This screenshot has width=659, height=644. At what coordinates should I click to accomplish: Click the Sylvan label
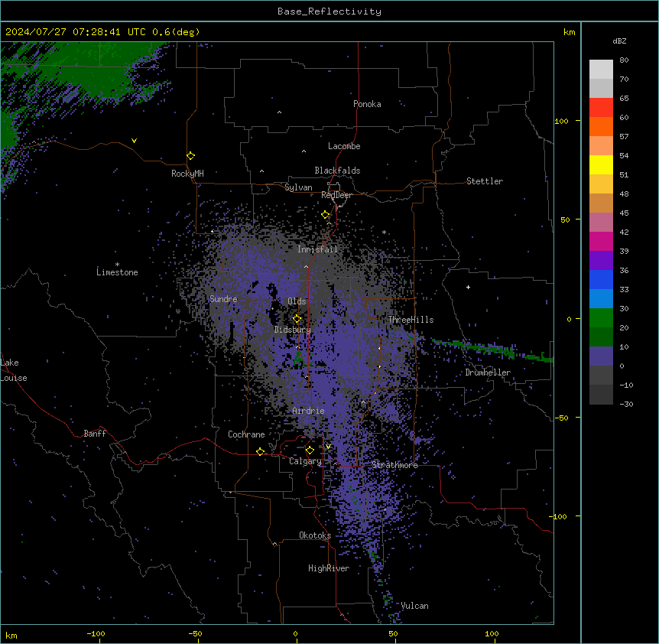(298, 187)
